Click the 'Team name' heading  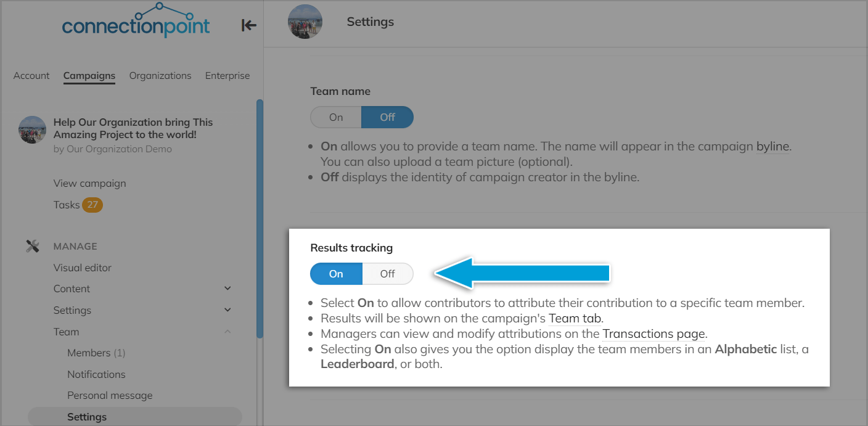(x=340, y=91)
